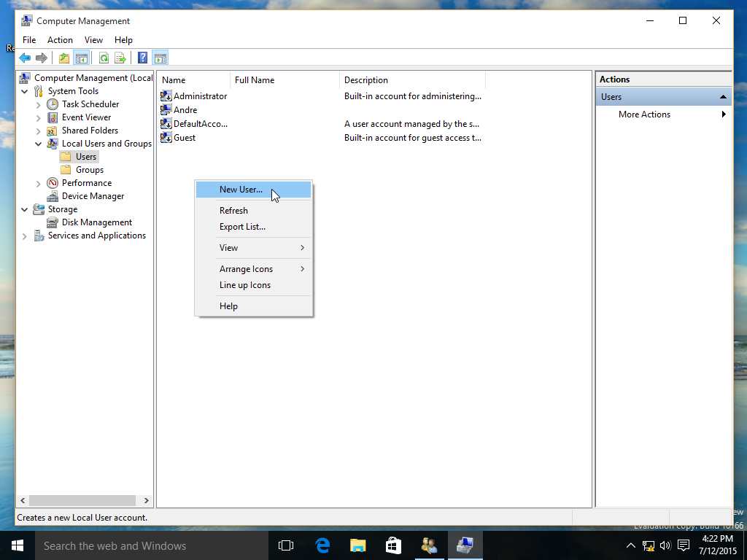Viewport: 747px width, 560px height.
Task: Collapse the Users section in Actions pane
Action: click(723, 97)
